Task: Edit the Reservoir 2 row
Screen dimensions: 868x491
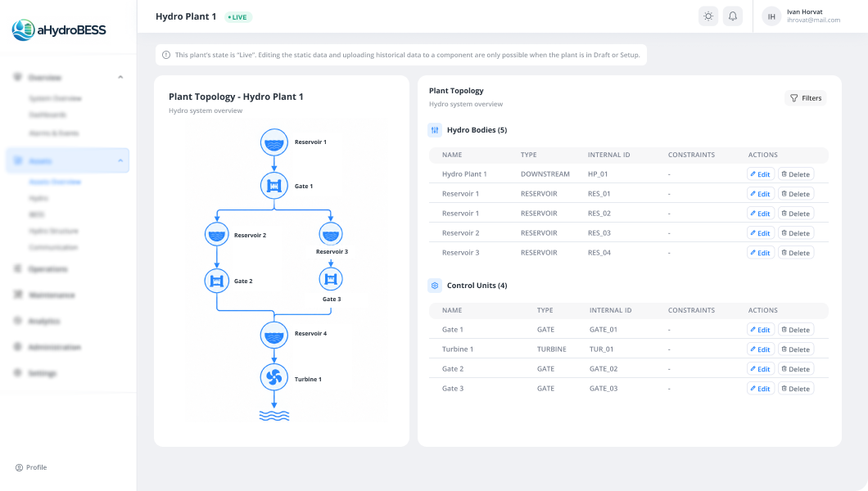Action: pos(761,233)
